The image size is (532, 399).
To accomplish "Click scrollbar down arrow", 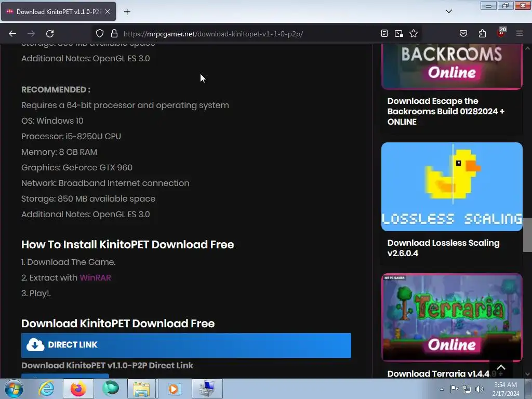I will pyautogui.click(x=527, y=374).
